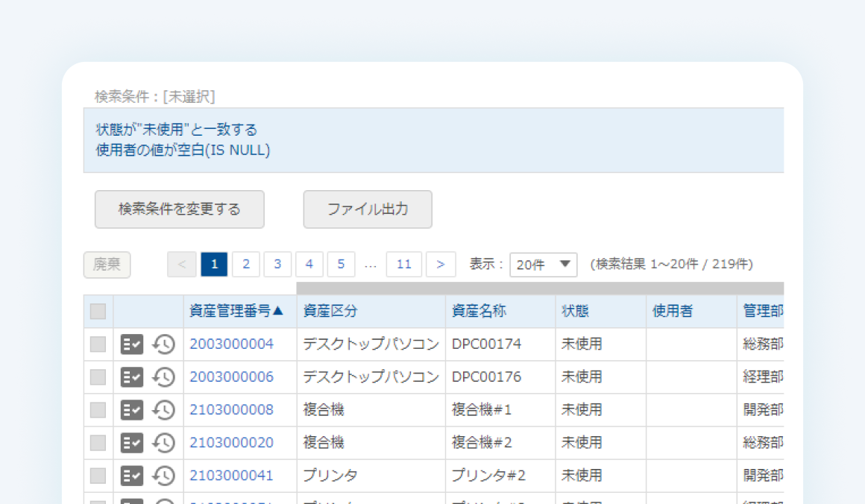
Task: Go to page 1 of results
Action: pos(214,264)
